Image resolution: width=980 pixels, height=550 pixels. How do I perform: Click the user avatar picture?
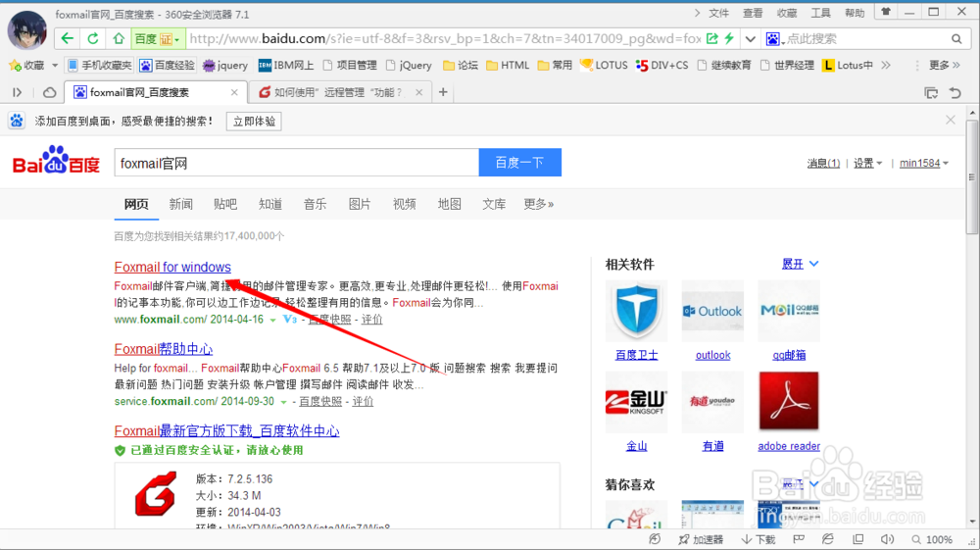(x=26, y=30)
